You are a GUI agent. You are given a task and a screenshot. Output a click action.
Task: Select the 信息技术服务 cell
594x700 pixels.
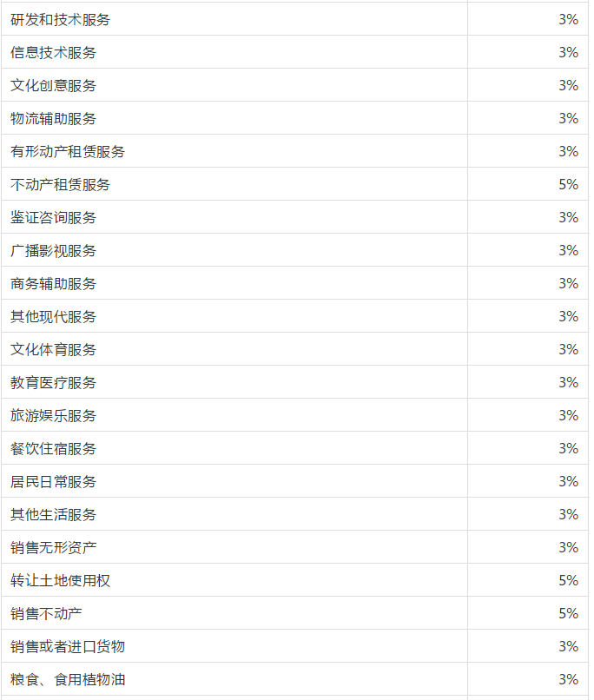pyautogui.click(x=54, y=52)
